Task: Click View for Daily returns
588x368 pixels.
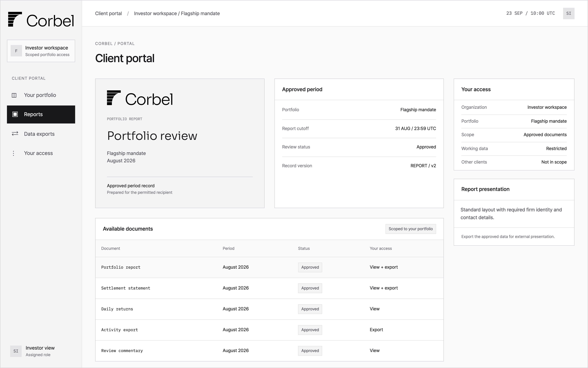Action: pos(374,309)
